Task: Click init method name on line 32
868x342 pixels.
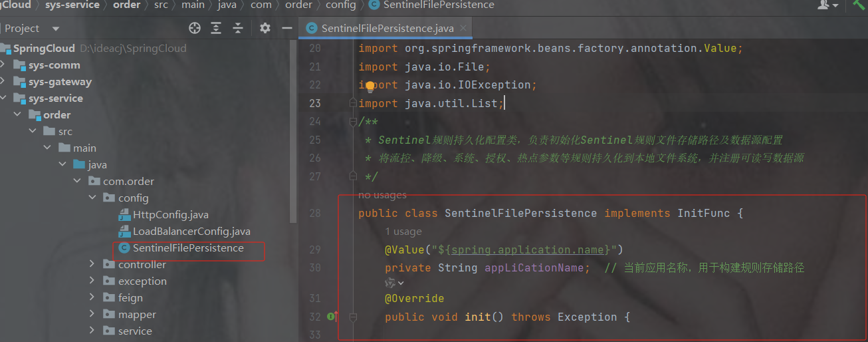Action: point(478,317)
